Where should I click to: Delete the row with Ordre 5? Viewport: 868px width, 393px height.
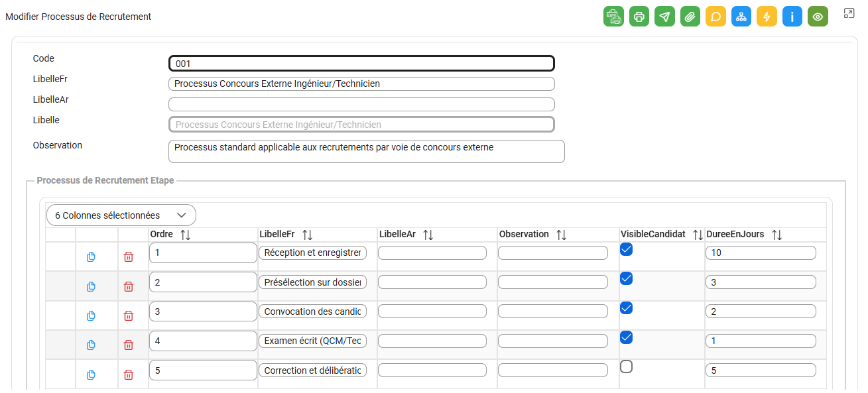click(x=129, y=374)
